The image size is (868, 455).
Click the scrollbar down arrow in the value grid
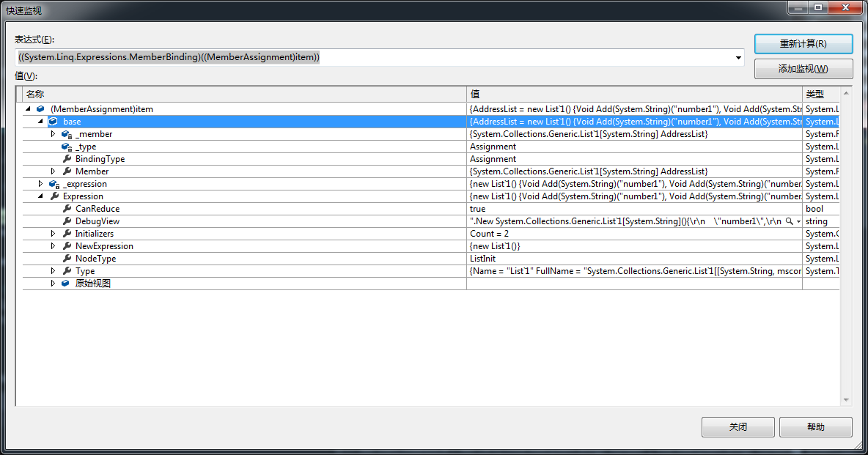tap(846, 400)
